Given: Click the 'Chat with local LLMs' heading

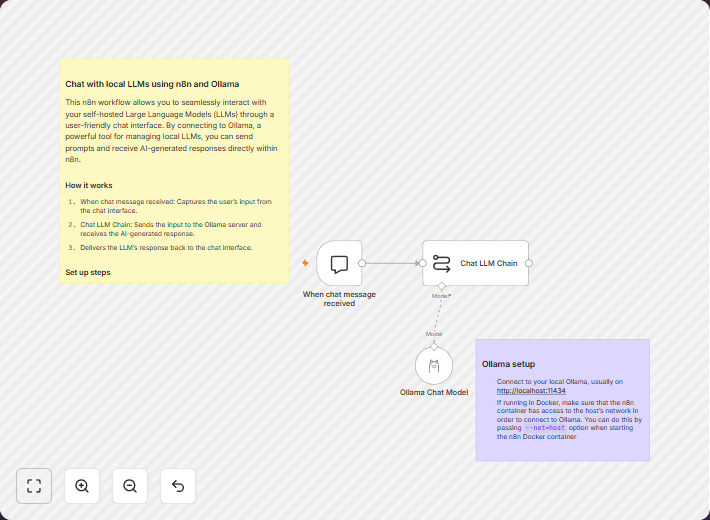Looking at the screenshot, I should pos(152,84).
